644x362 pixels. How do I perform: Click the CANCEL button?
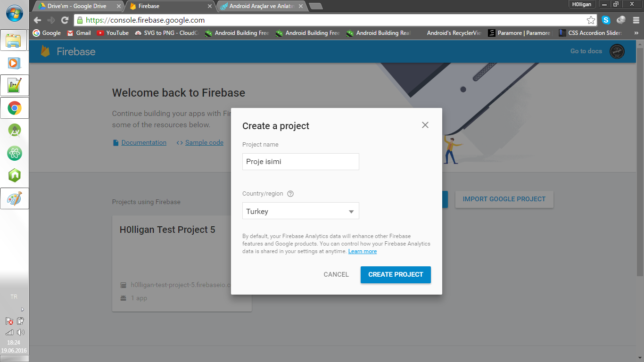coord(336,274)
